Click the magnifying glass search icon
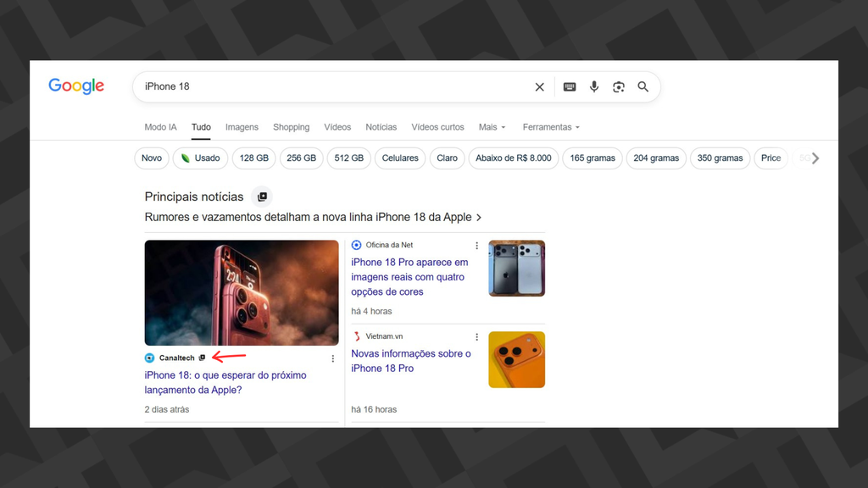Screen dimensions: 868x488 pyautogui.click(x=643, y=87)
